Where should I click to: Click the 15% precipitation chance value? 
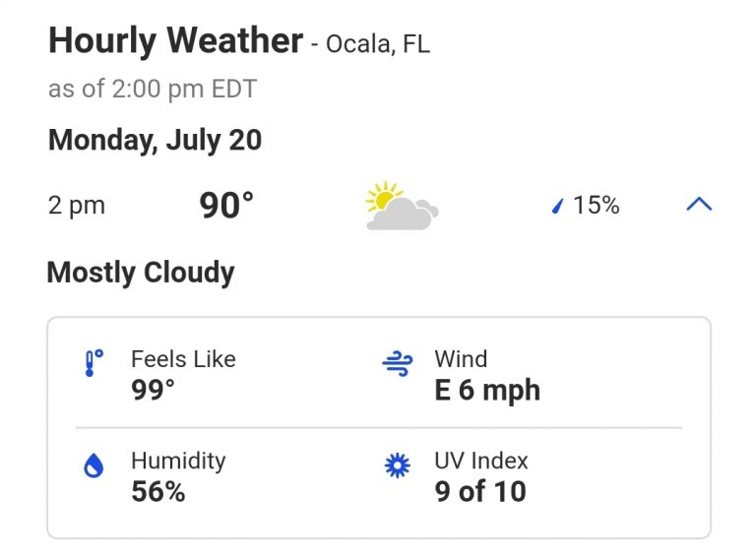point(596,206)
